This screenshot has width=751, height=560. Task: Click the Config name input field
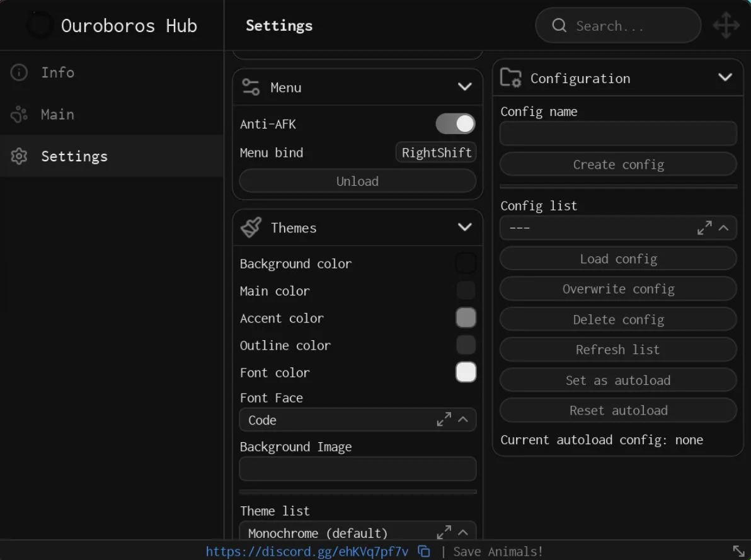tap(618, 134)
